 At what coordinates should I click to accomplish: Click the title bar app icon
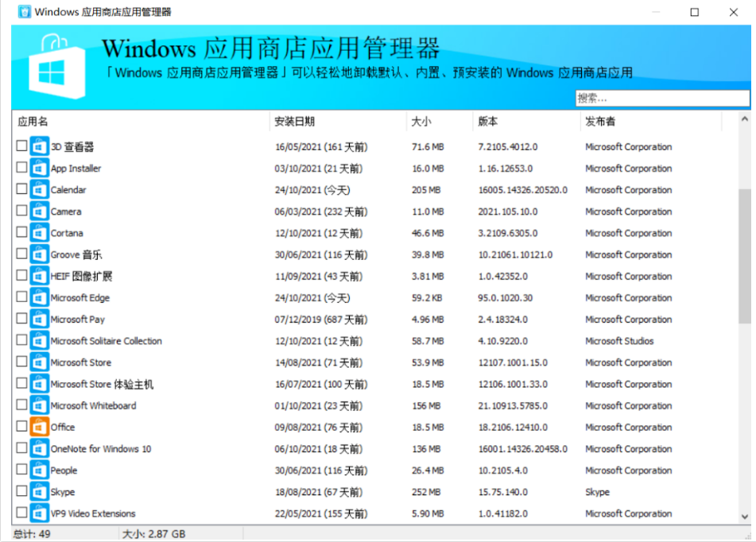pyautogui.click(x=24, y=12)
